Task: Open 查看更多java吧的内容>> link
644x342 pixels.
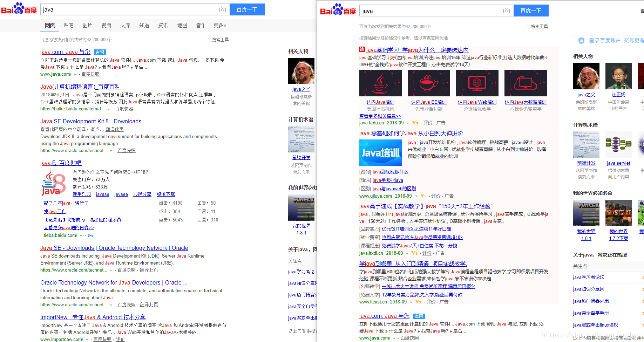Action: coord(69,227)
